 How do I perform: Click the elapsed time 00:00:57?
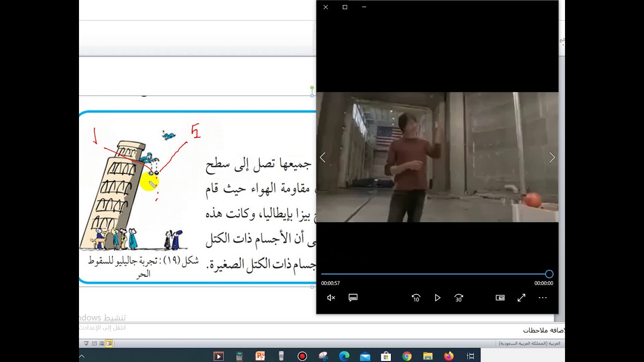[x=331, y=283]
